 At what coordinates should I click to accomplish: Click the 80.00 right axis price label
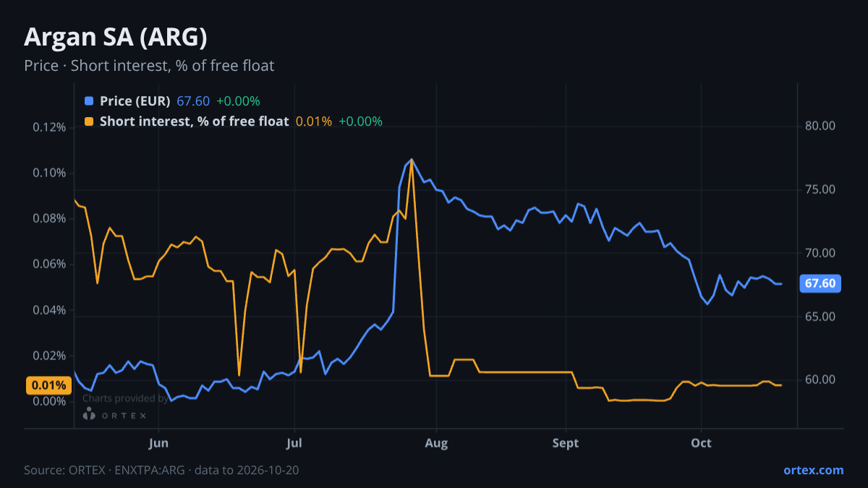pyautogui.click(x=820, y=126)
